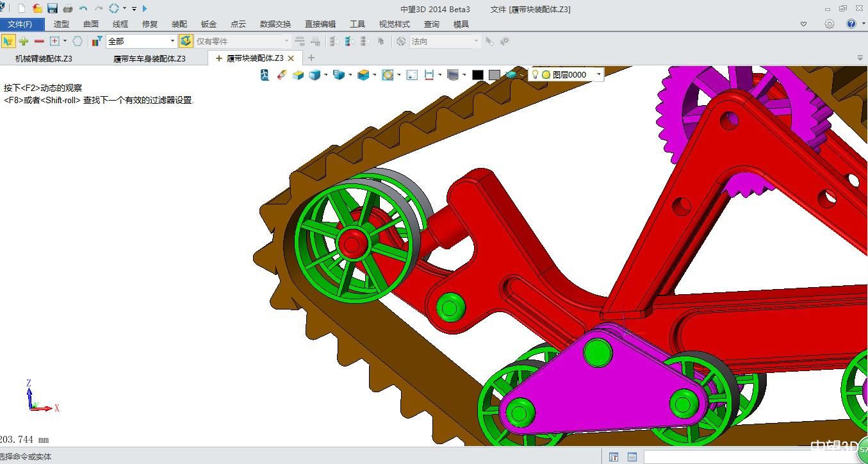Click the green plus add-selection icon
Viewport: 868px width, 464px height.
[24, 41]
